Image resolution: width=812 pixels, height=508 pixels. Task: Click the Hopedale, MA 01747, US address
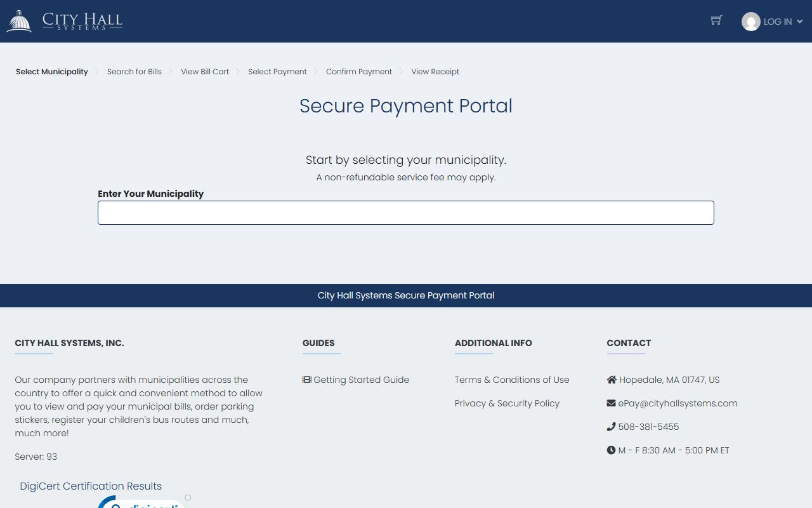[x=669, y=380]
